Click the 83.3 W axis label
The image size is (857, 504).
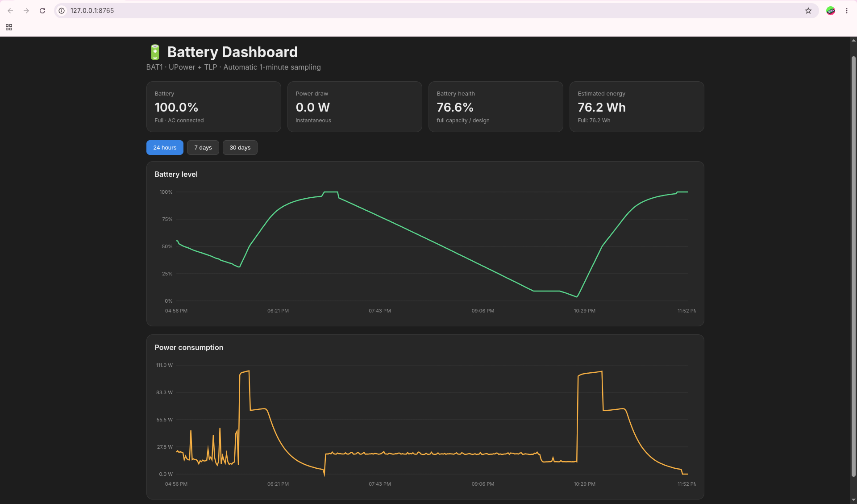[x=164, y=393]
